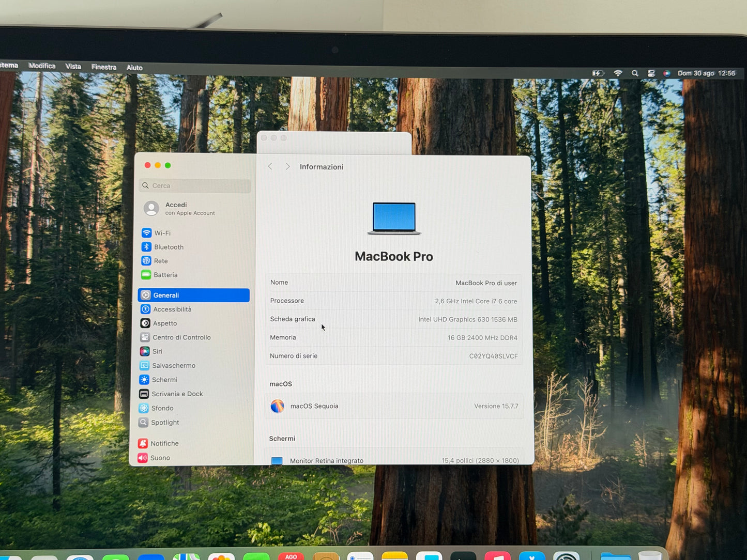Click the Cerca search field
The width and height of the screenshot is (747, 560).
[195, 185]
